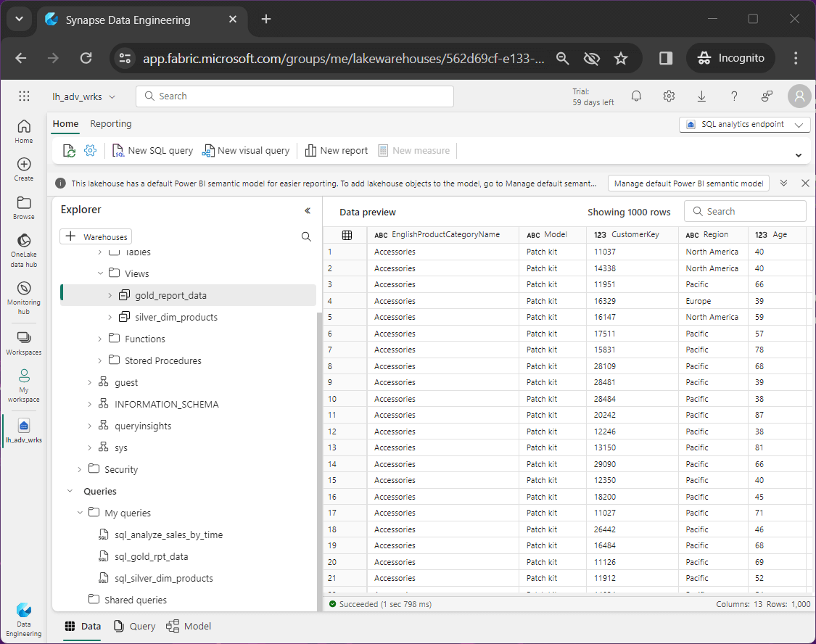Click the refresh icon in Home ribbon

pyautogui.click(x=69, y=151)
